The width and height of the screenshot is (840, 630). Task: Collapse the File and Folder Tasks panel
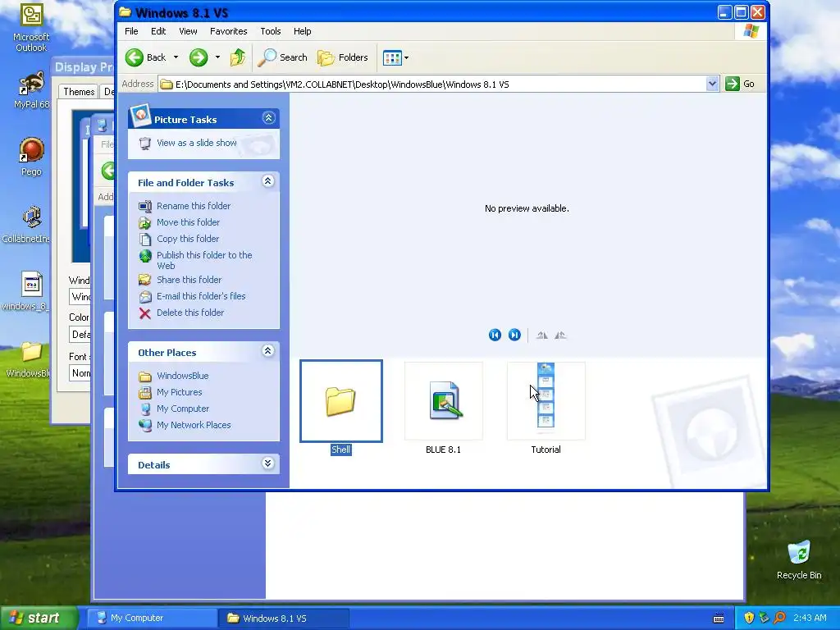pyautogui.click(x=268, y=181)
